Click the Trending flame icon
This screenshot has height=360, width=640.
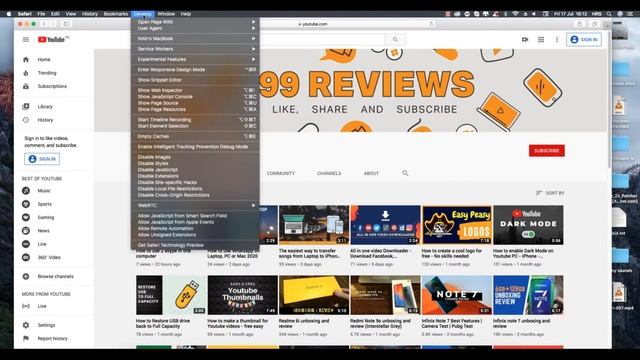pyautogui.click(x=26, y=73)
